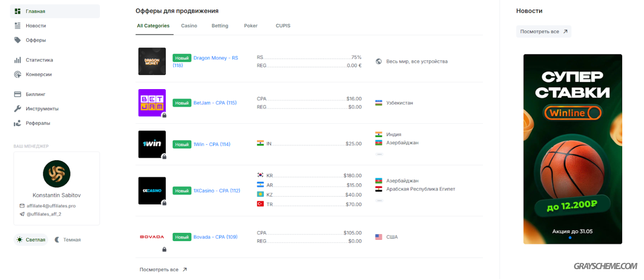644x280 pixels.
Task: Click the lock icon on 1win logo
Action: (x=164, y=156)
